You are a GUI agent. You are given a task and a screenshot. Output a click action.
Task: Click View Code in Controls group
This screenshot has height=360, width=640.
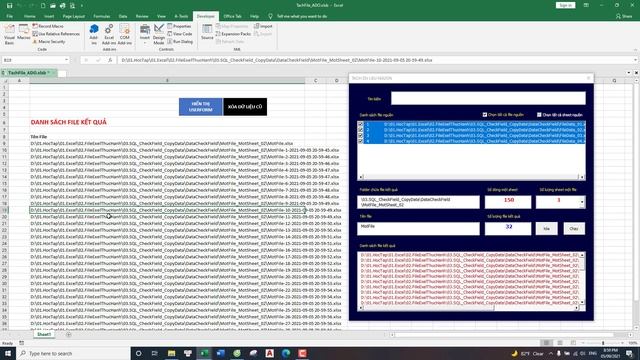(x=180, y=34)
